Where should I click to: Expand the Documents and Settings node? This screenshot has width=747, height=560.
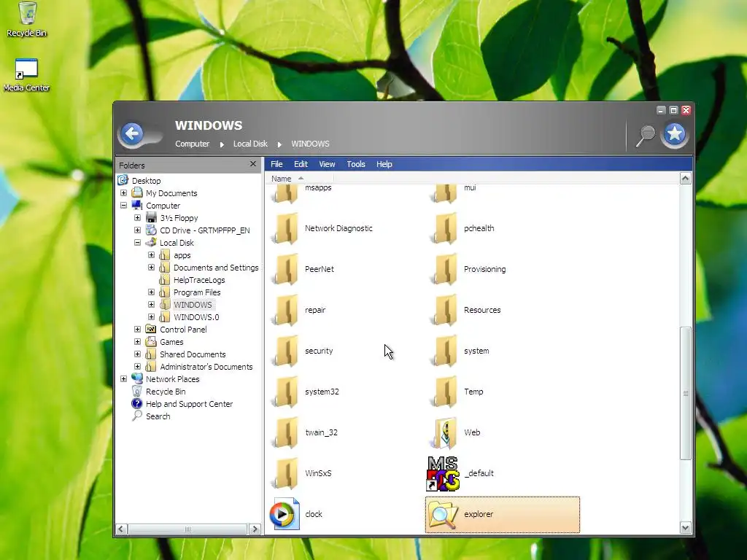click(151, 267)
